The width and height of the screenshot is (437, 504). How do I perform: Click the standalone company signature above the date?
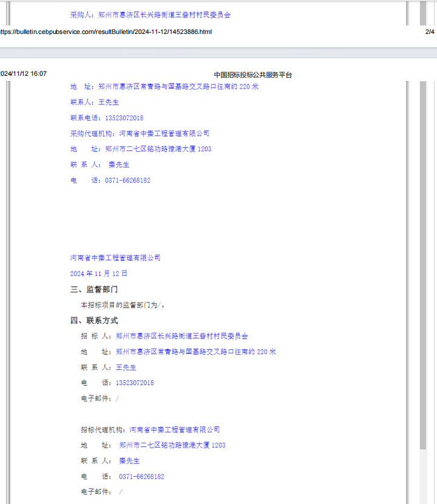click(x=115, y=258)
